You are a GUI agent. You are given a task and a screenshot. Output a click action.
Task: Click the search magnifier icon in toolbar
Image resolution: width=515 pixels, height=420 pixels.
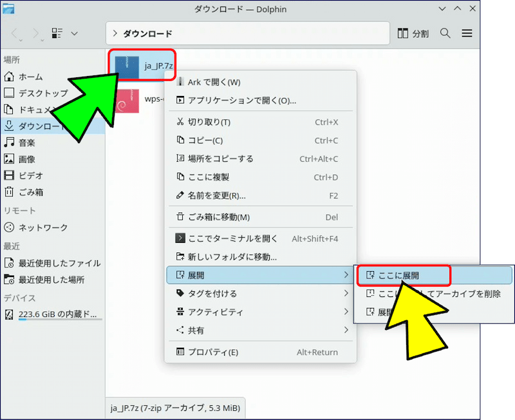click(x=445, y=33)
